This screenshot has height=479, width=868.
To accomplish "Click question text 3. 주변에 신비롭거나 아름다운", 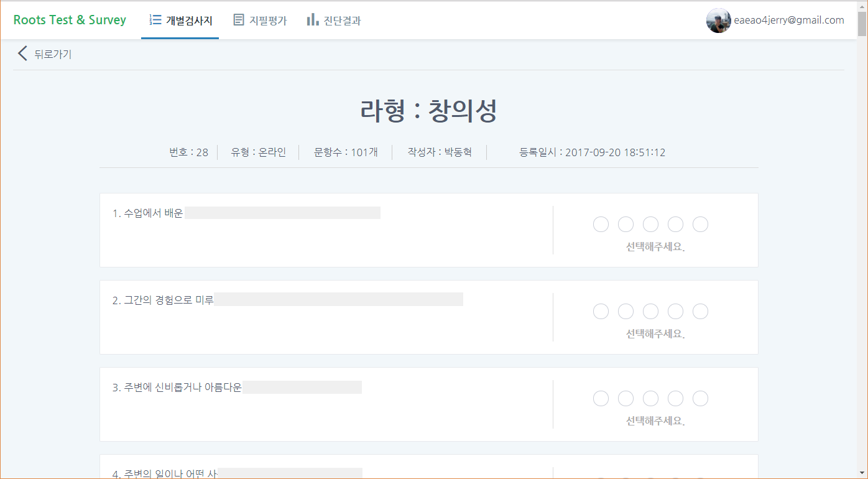I will [177, 388].
